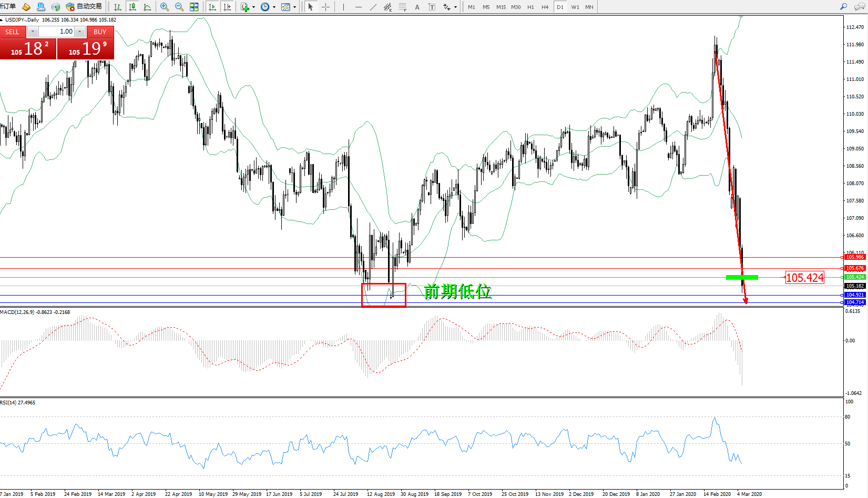Draw a trendline with the diagonal line tool
Screen dimensions: 868x498
373,7
